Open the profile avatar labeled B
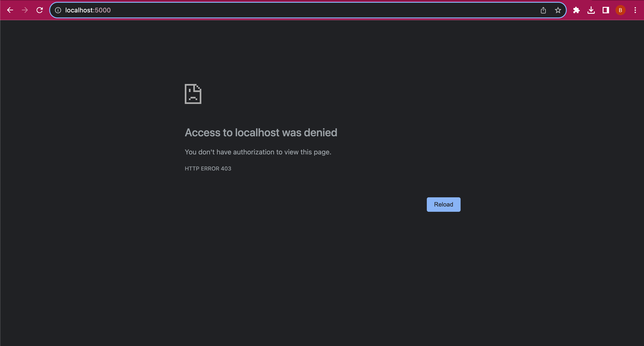The image size is (644, 346). click(x=620, y=10)
